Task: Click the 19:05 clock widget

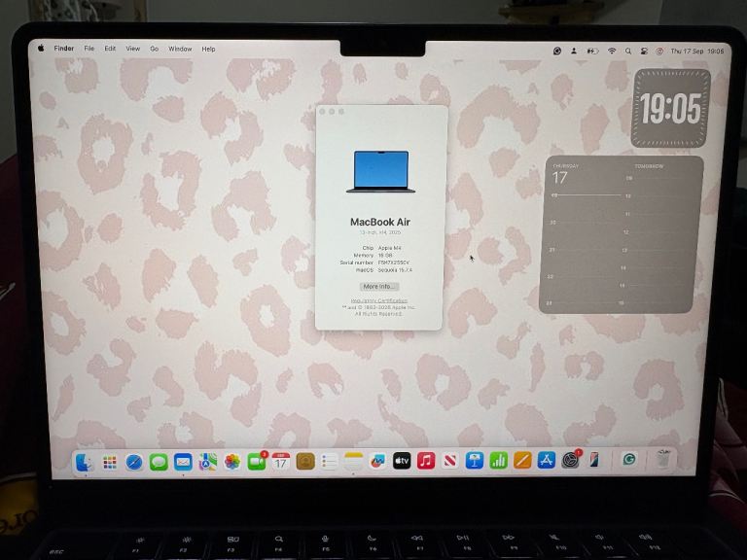Action: [670, 109]
